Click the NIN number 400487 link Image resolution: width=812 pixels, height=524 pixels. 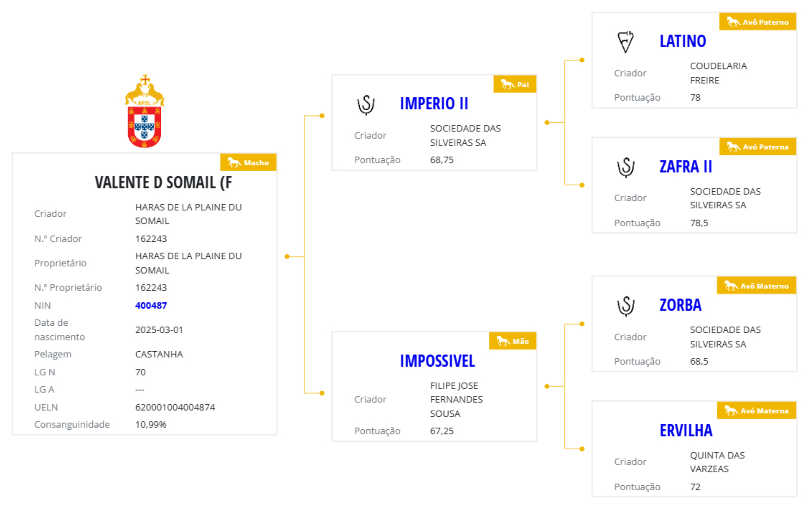point(151,305)
